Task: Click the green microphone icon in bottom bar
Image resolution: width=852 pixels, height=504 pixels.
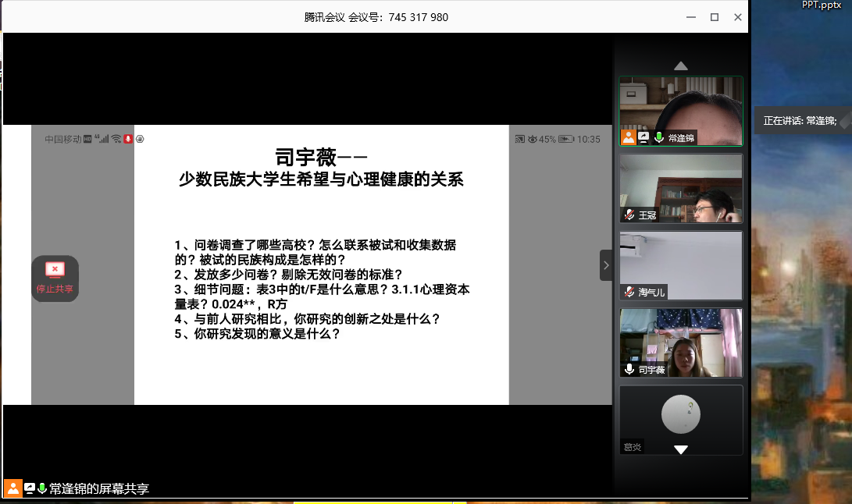Action: coord(42,488)
